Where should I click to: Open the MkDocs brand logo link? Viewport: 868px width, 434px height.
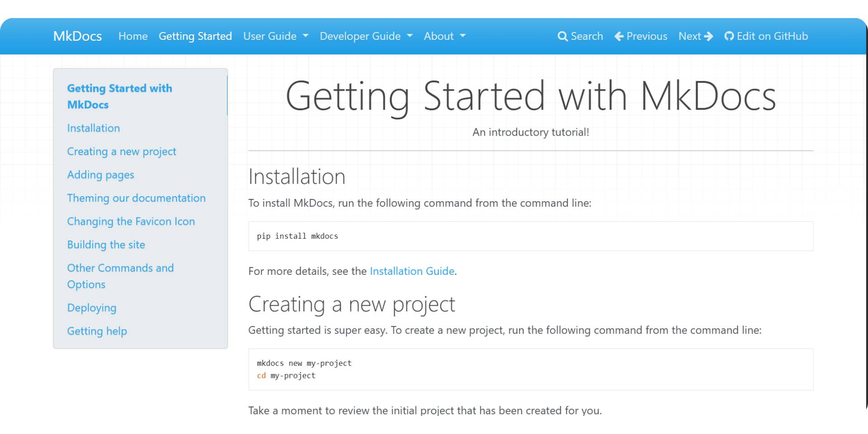pos(77,36)
